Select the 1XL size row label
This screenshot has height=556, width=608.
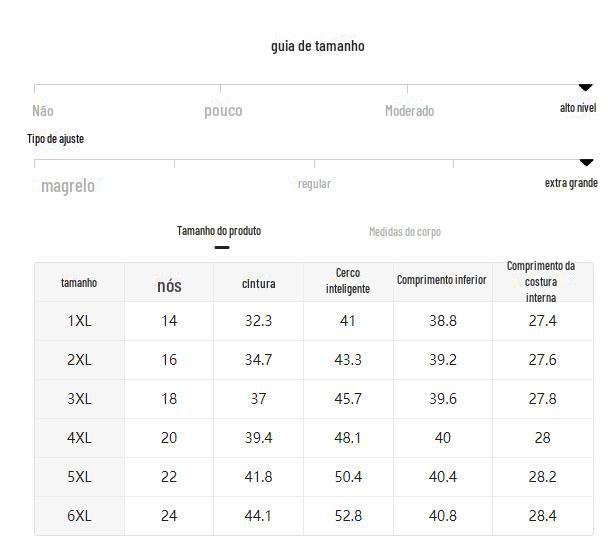[x=79, y=321]
